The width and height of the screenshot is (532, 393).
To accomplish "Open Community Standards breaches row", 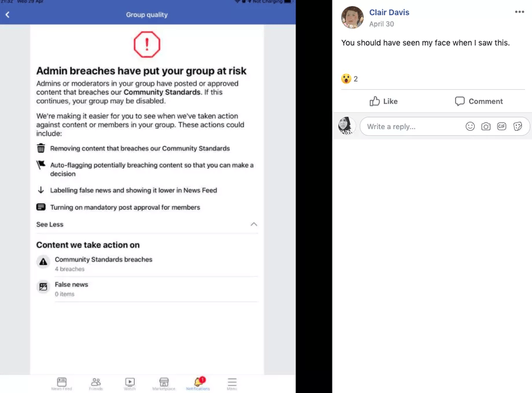I will pyautogui.click(x=147, y=264).
